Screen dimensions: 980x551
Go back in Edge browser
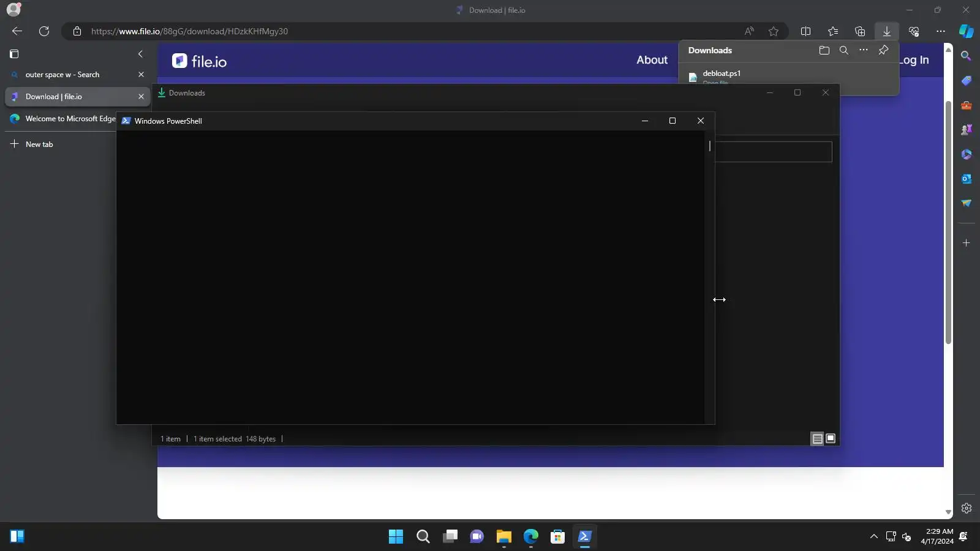17,31
